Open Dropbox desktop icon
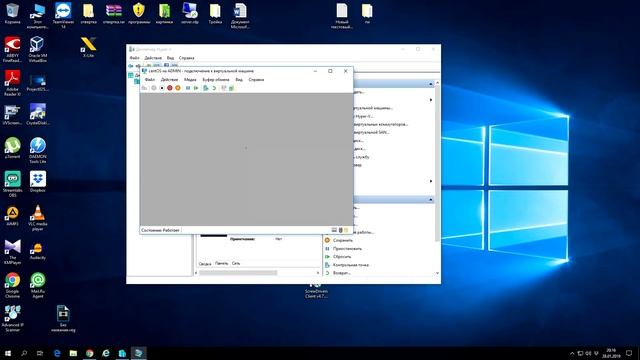 pos(38,182)
